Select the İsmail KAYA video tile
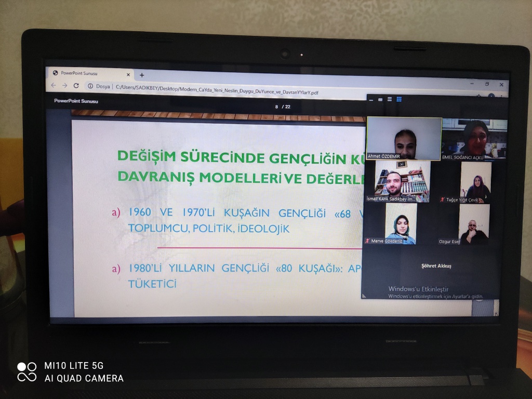 402,181
